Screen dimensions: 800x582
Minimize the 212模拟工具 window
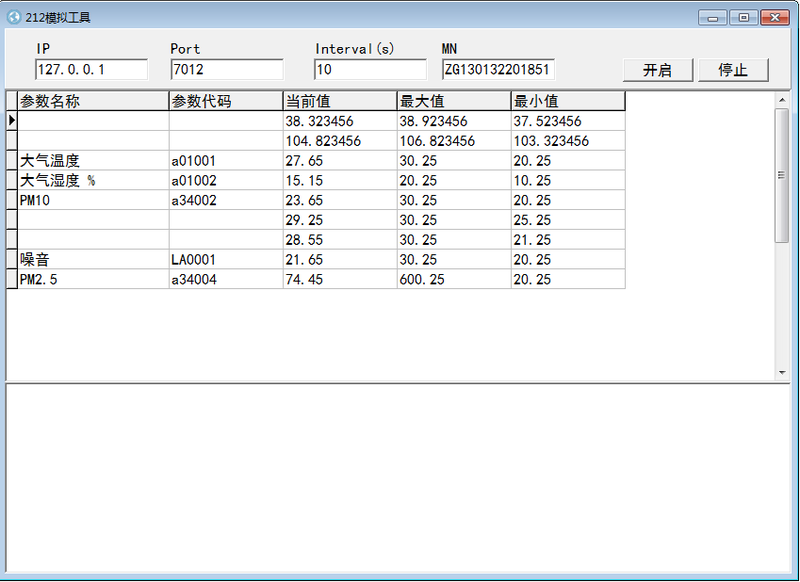pos(713,18)
